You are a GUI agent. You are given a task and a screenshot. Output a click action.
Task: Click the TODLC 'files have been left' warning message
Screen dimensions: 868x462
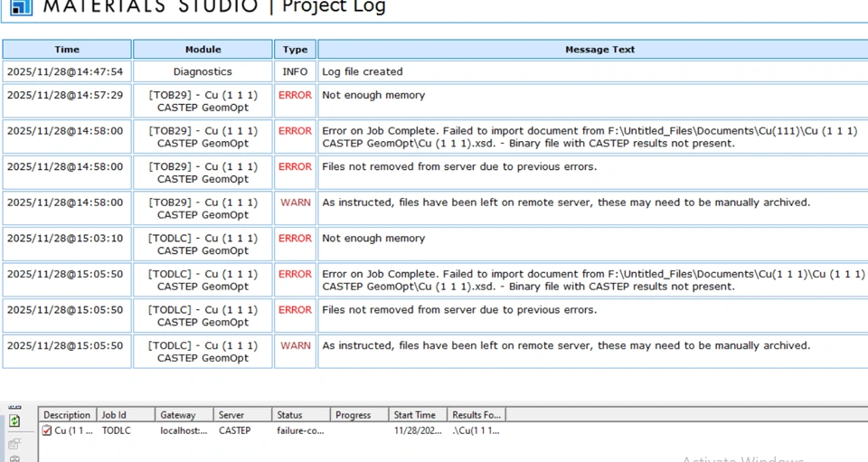[x=566, y=345]
